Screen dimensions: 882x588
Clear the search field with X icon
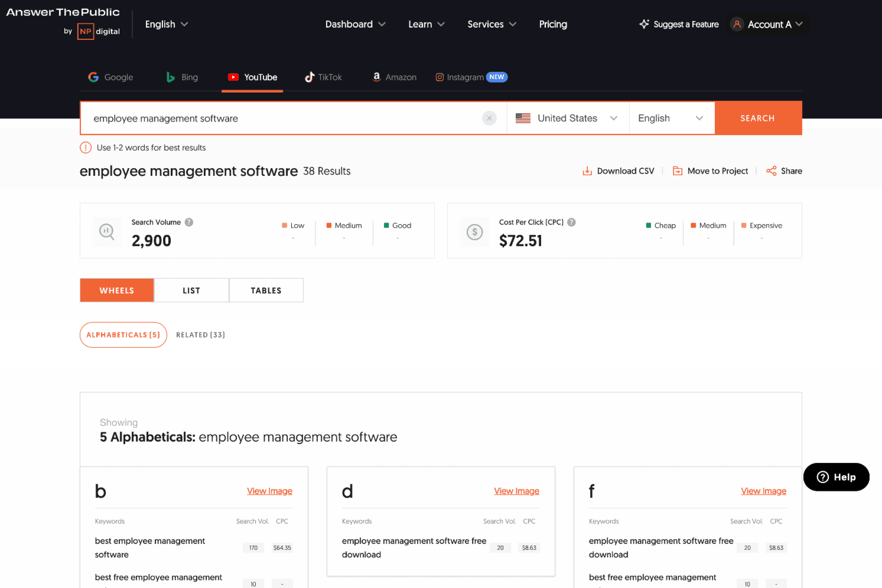tap(489, 118)
